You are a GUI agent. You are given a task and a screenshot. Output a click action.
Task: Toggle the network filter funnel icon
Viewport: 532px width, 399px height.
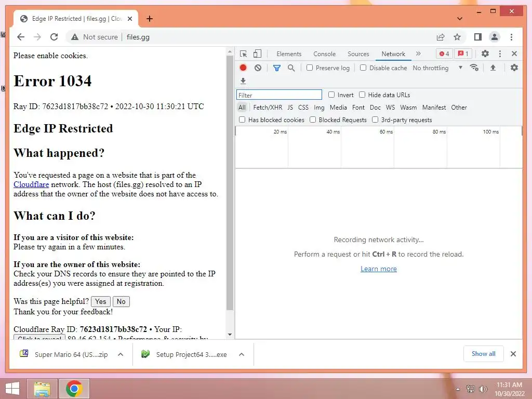[x=276, y=68]
